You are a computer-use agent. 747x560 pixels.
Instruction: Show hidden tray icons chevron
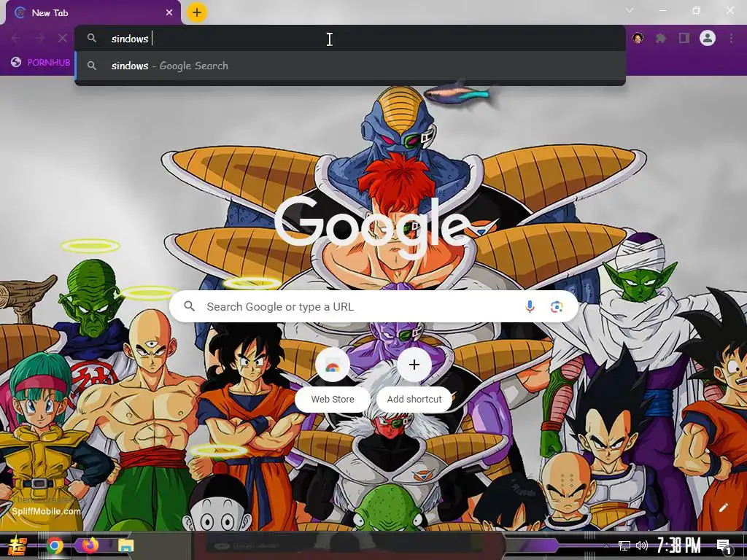[x=606, y=545]
